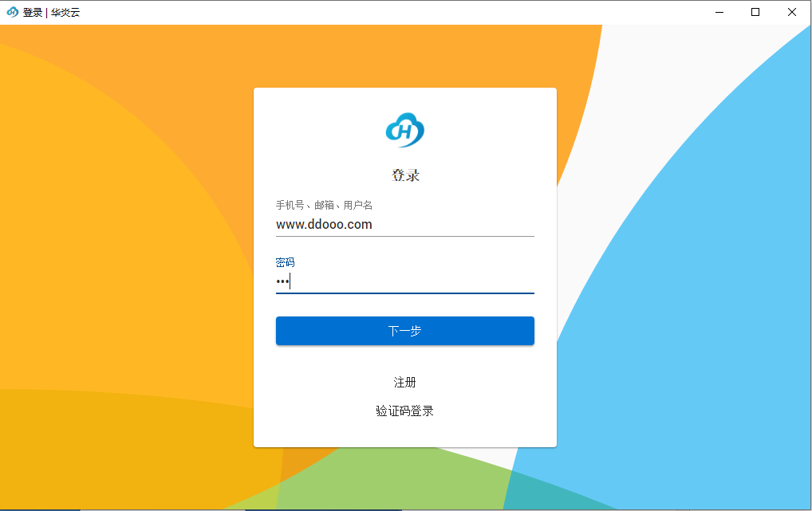The image size is (812, 511).
Task: Switch to 验证码登录 verification code login
Action: [x=404, y=410]
